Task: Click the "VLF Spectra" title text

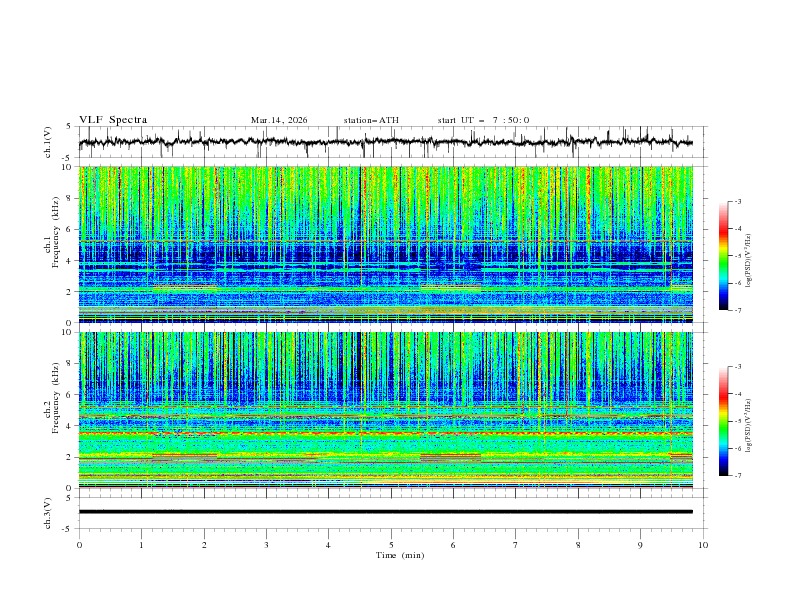Action: click(x=113, y=120)
